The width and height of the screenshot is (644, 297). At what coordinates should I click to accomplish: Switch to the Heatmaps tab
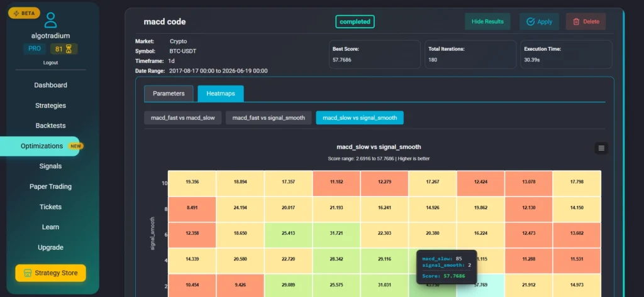pyautogui.click(x=221, y=94)
